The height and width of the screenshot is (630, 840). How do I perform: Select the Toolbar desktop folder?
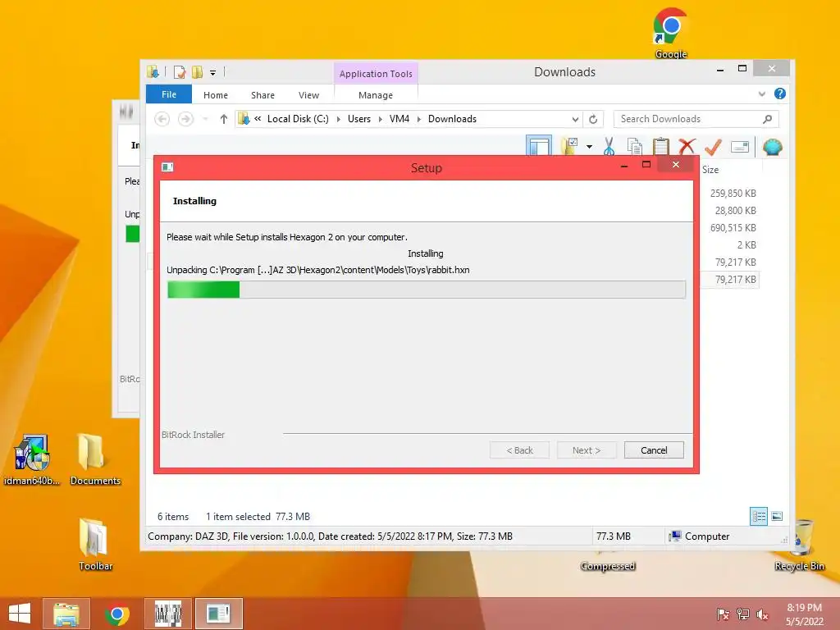(x=95, y=545)
